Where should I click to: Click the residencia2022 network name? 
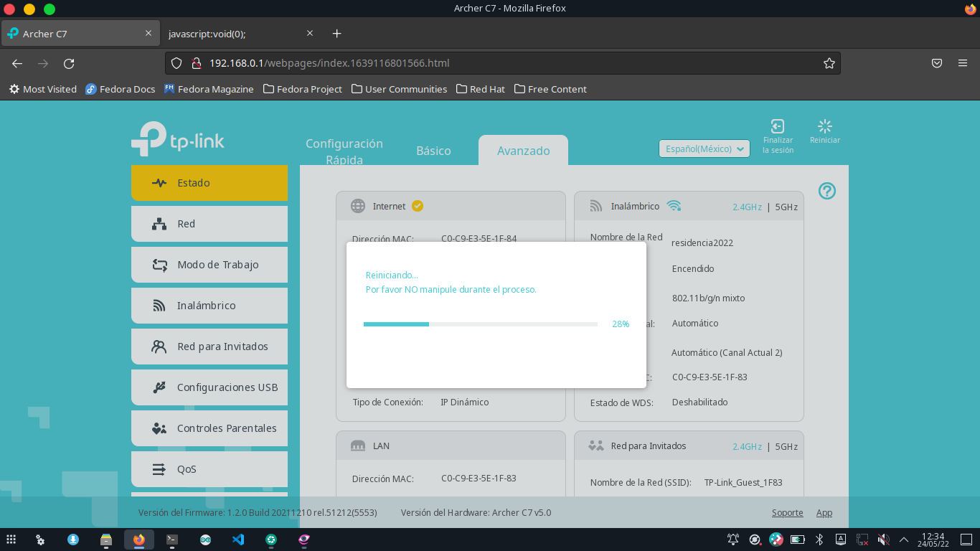coord(702,242)
